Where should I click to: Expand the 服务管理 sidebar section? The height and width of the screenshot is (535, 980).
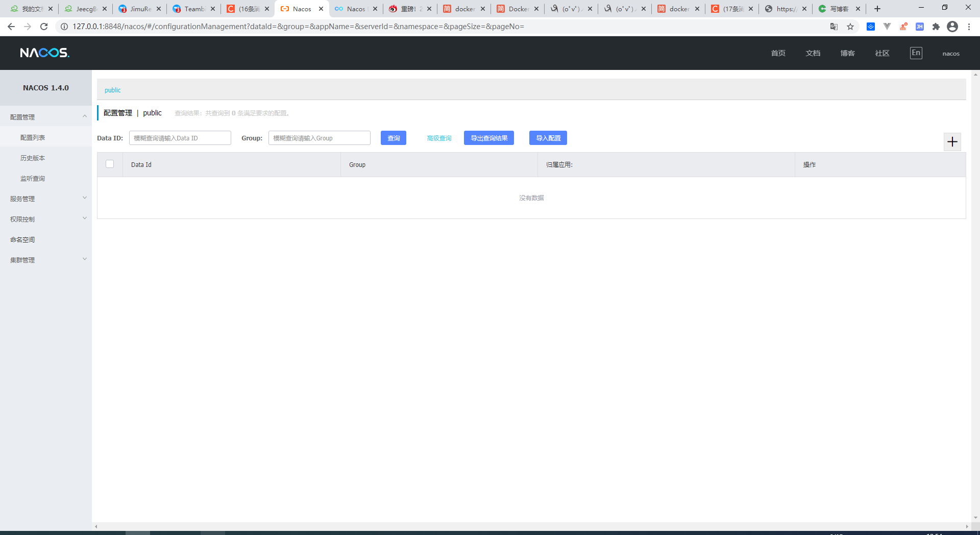click(46, 199)
